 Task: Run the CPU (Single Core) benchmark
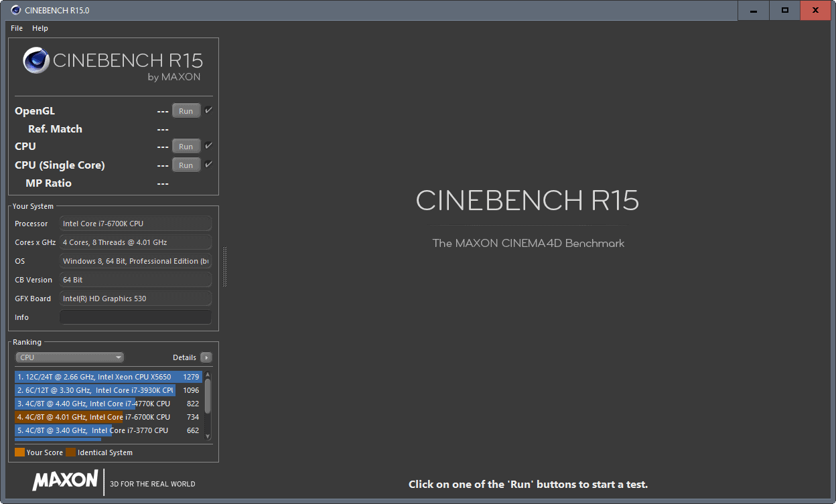tap(186, 164)
